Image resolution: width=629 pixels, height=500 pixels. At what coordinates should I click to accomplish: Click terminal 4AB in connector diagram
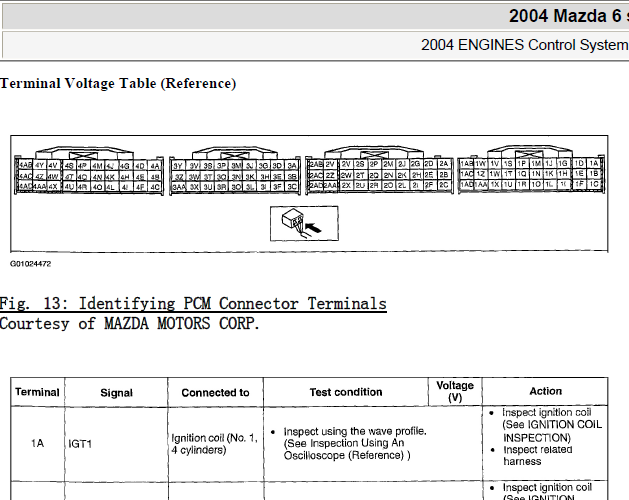(25, 165)
